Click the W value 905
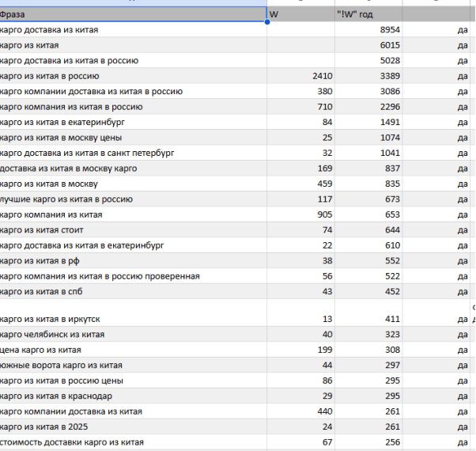This screenshot has width=476, height=451. [325, 214]
